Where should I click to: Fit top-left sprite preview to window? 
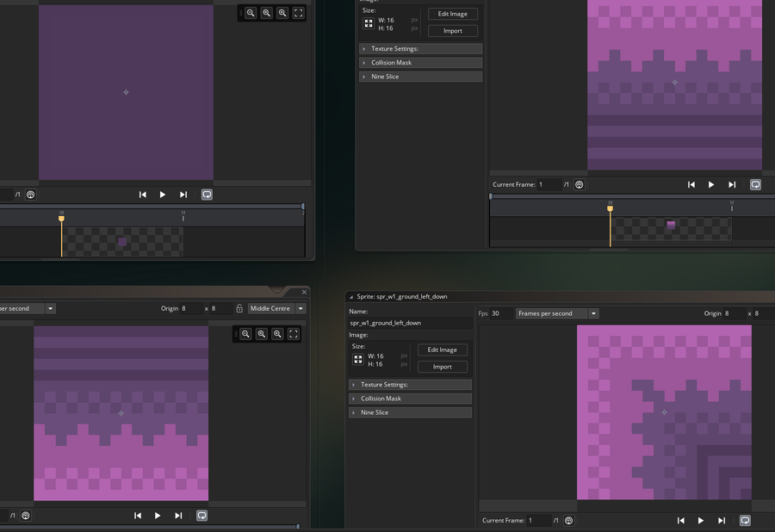(298, 13)
